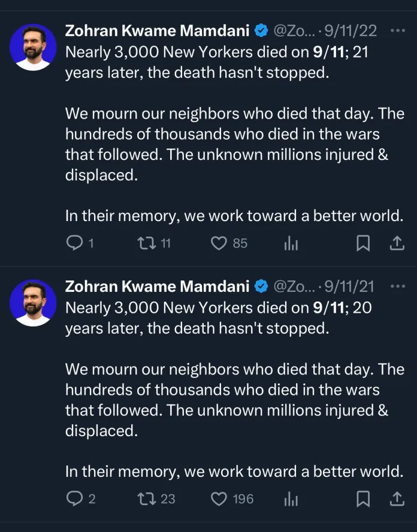Viewport: 417px width, 532px height.
Task: Like the 9/11/21 tweet
Action: [x=220, y=498]
